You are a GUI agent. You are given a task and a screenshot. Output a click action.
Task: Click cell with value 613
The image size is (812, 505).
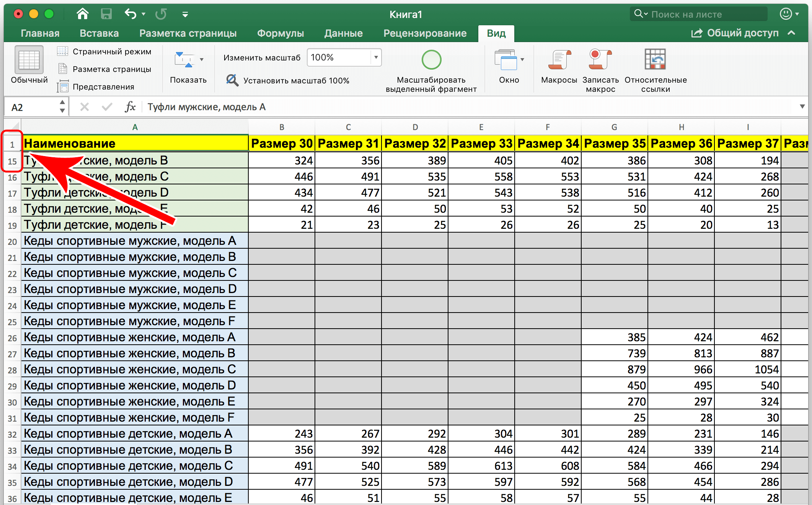point(481,466)
